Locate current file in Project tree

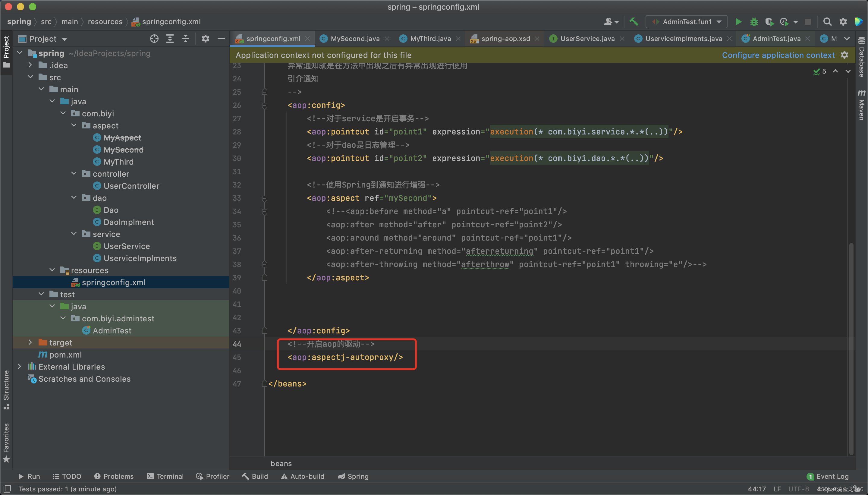(154, 39)
